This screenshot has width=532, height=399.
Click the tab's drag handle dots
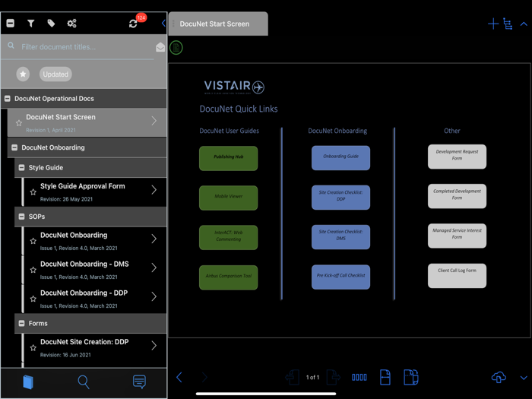click(x=173, y=24)
